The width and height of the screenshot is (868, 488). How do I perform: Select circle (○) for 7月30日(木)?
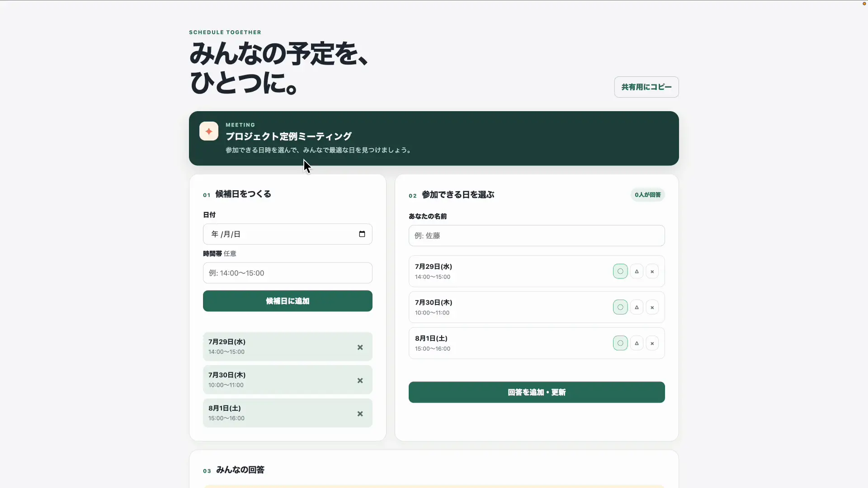pyautogui.click(x=620, y=307)
